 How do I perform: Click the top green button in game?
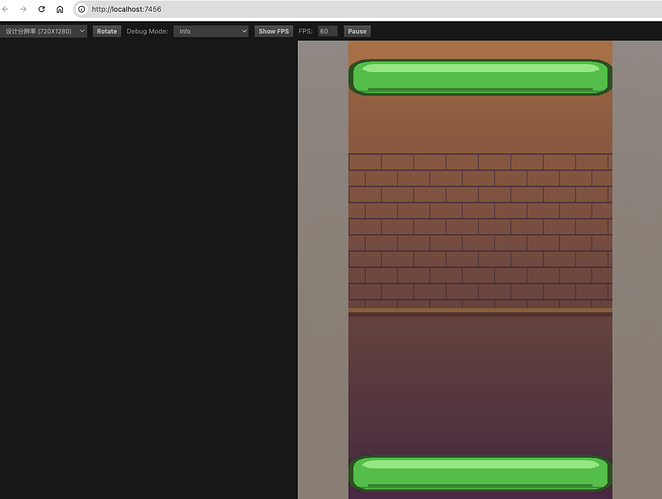coord(480,77)
